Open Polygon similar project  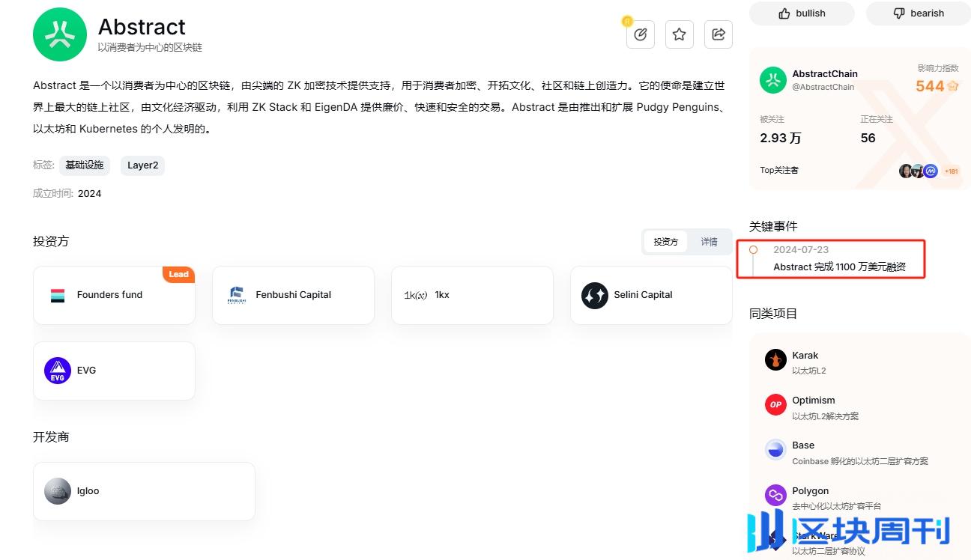(x=860, y=498)
